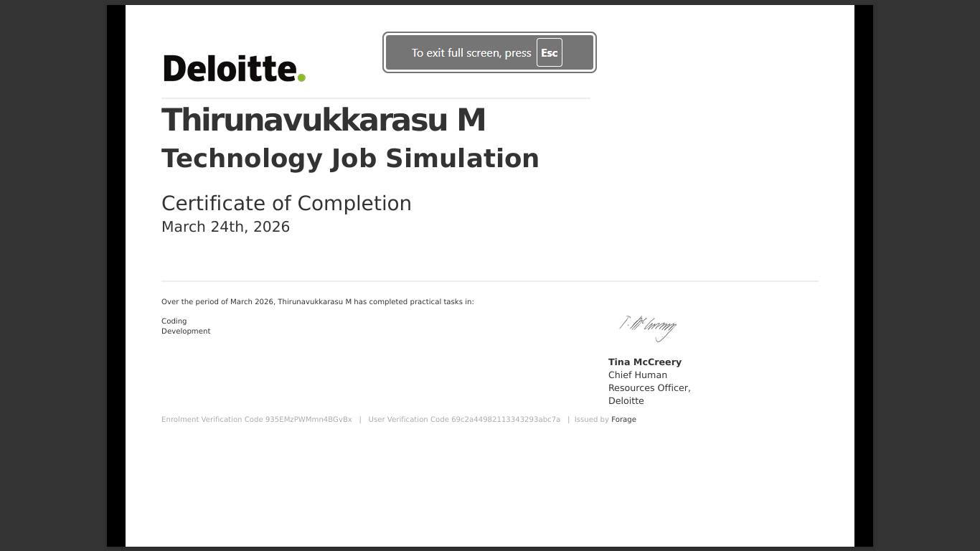Click the Esc key badge in the notice
Screen dimensions: 980x551
550,52
